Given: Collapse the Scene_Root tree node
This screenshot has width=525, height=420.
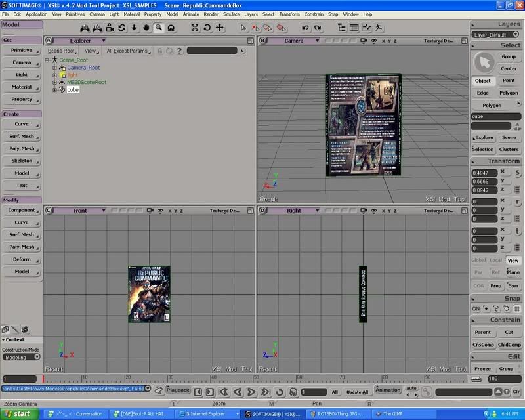Looking at the screenshot, I should pos(47,60).
